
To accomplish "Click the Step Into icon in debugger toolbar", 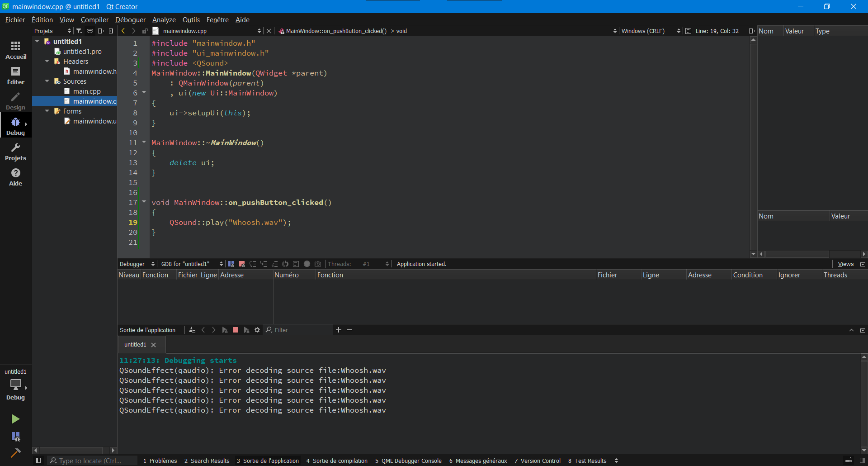I will pyautogui.click(x=264, y=264).
